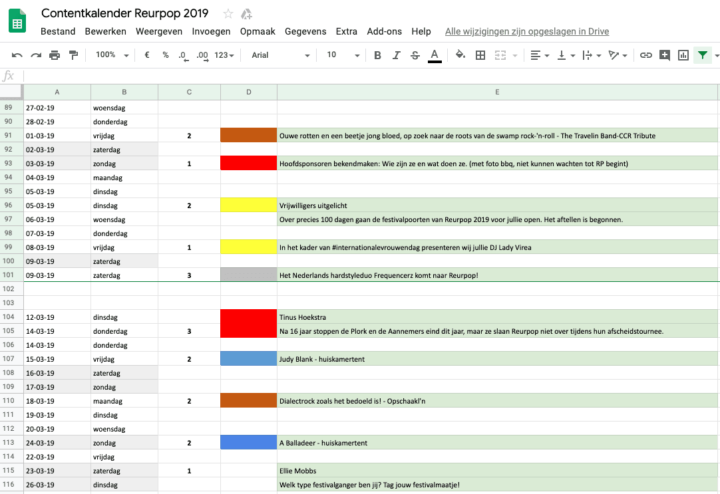This screenshot has height=494, width=720.
Task: Open the Google Sheets home icon
Action: click(17, 21)
